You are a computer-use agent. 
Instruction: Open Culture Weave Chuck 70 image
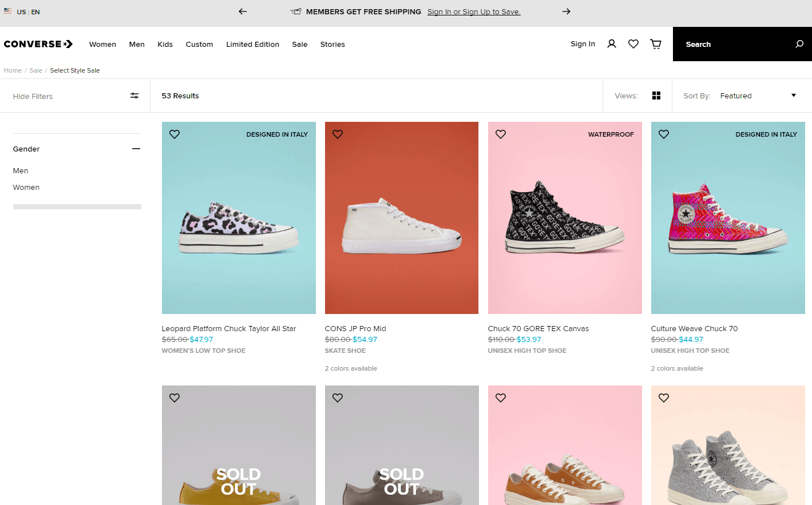pos(728,217)
